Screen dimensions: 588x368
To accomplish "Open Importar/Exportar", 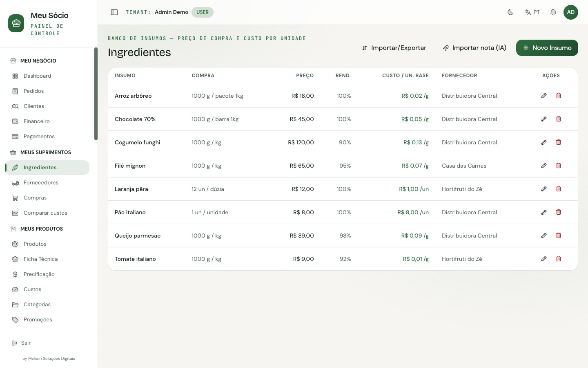I will [394, 48].
